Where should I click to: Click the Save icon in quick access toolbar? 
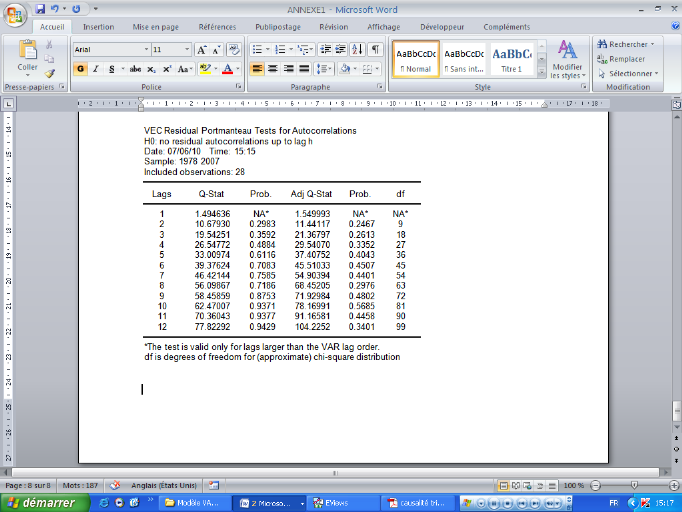pos(39,8)
